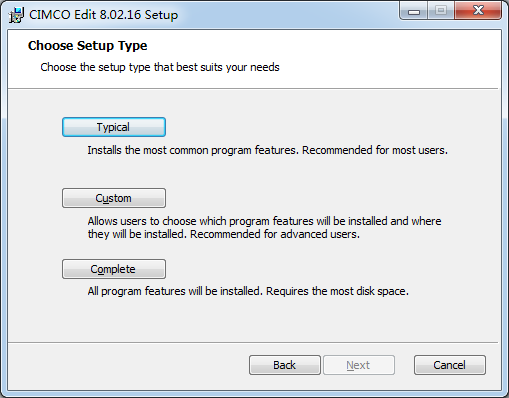Viewport: 509px width, 398px height.
Task: Click the Typical option description text
Action: click(x=267, y=150)
